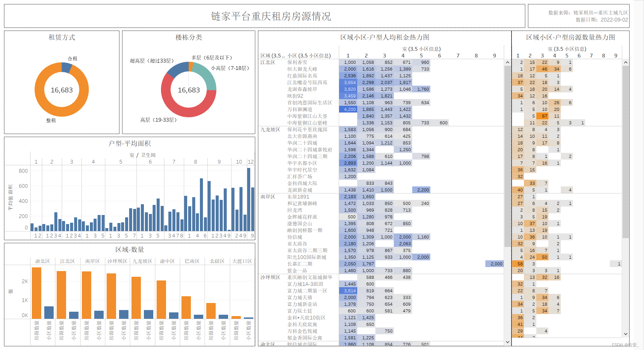Click the 室 / 卫生间 header in 户型-平均面积
This screenshot has height=350, width=644.
(x=143, y=155)
